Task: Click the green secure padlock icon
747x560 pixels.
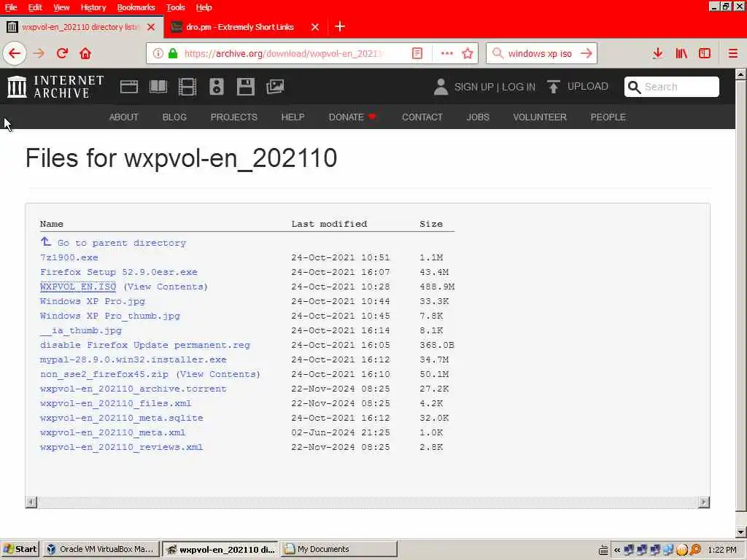Action: coord(173,53)
